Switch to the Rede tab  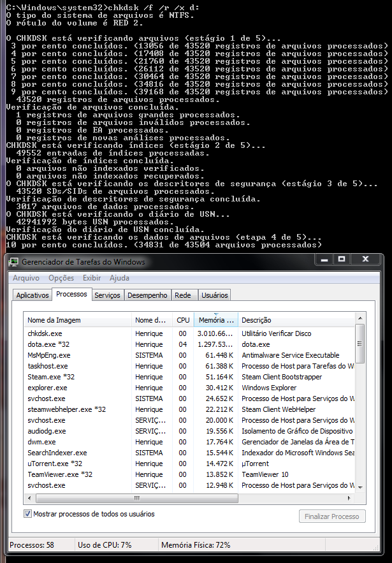(x=183, y=295)
